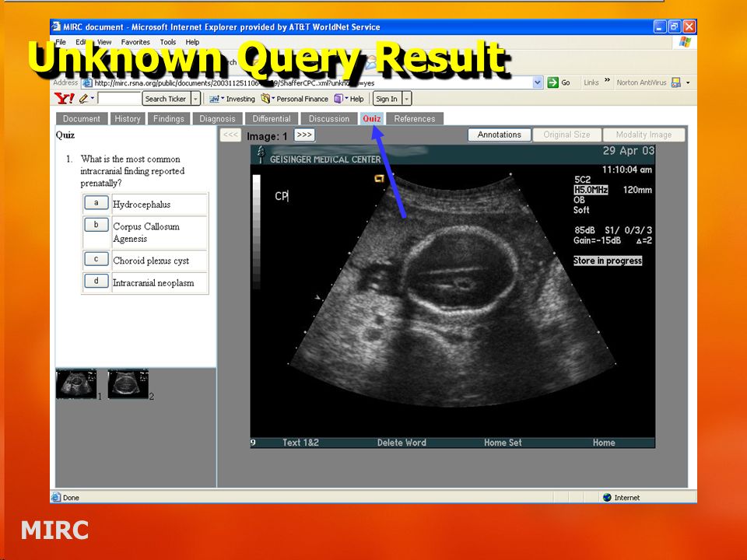The image size is (747, 560).
Task: Expand the Links toolbar chevron
Action: [608, 81]
